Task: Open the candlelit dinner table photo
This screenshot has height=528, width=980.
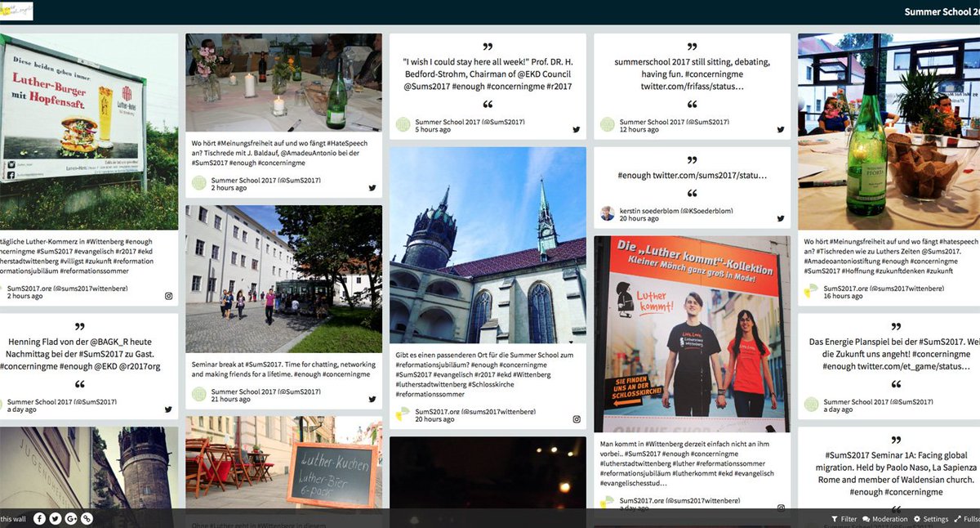Action: coord(283,83)
